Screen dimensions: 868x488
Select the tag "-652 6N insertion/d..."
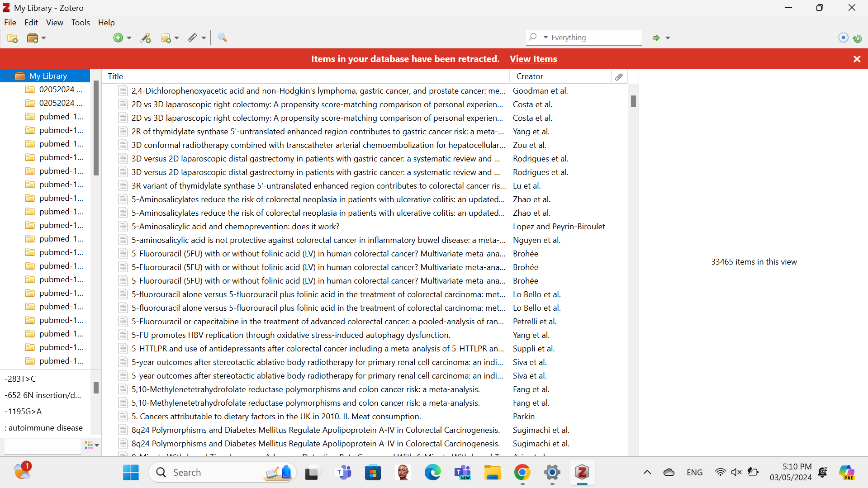point(43,395)
